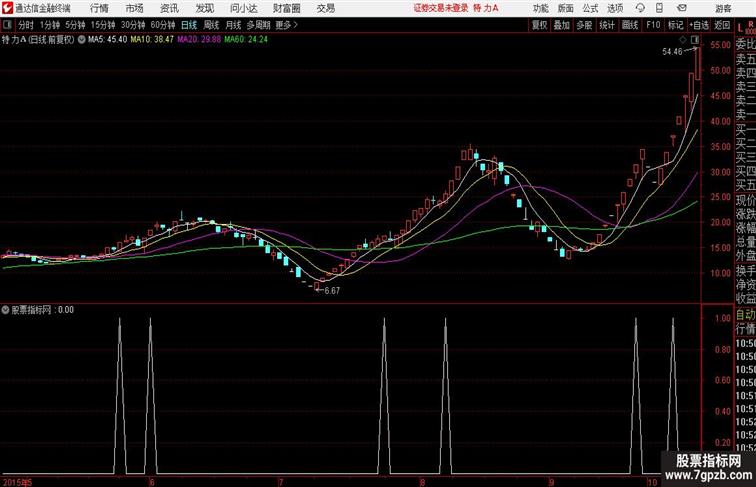Toggle the left panel icon beside 分时
This screenshot has height=487, width=756.
(7, 25)
